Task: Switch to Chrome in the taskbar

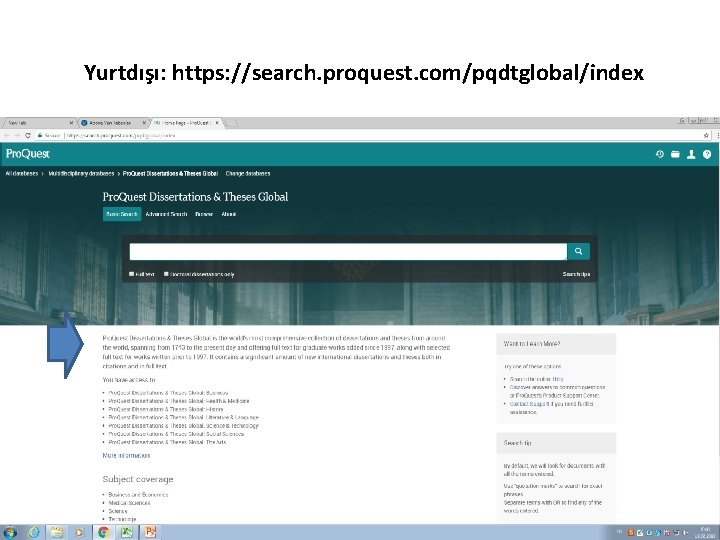Action: [104, 532]
